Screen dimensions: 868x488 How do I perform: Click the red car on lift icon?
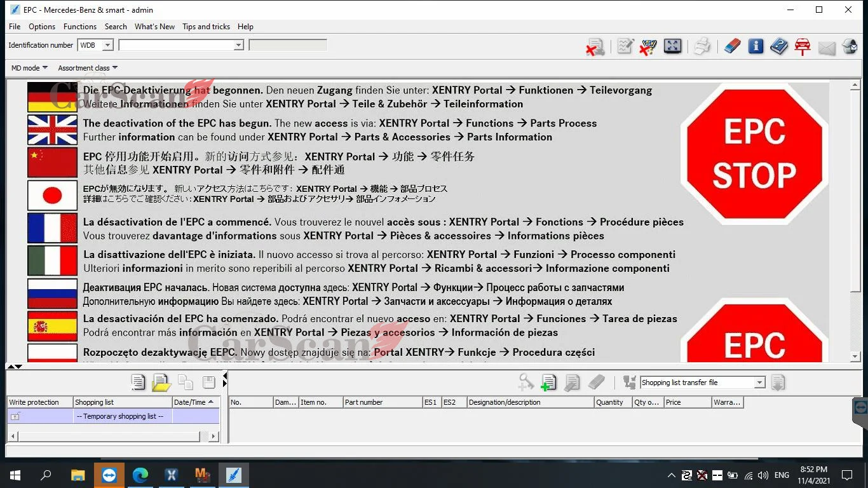803,46
